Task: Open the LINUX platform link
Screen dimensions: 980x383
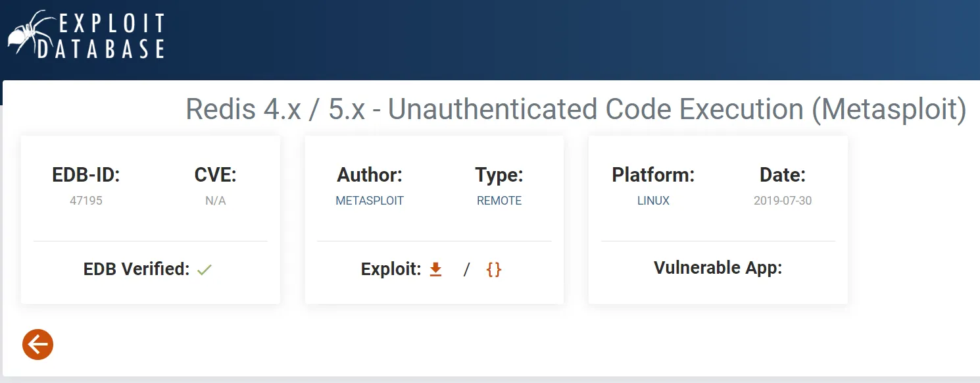Action: pyautogui.click(x=653, y=201)
